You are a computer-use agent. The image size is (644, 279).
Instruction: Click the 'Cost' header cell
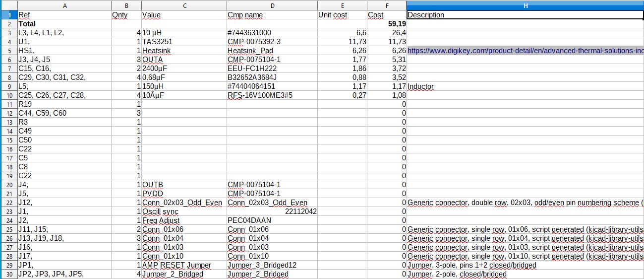[387, 15]
